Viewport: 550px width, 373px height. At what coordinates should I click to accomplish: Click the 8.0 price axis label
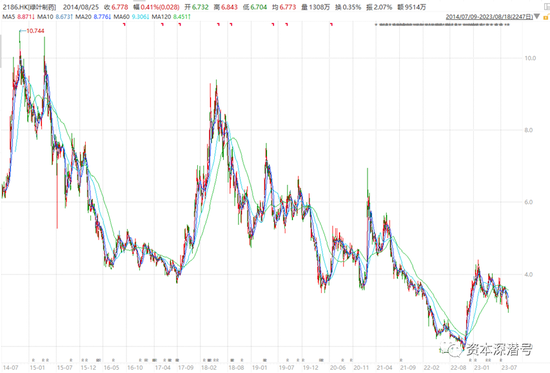point(528,130)
